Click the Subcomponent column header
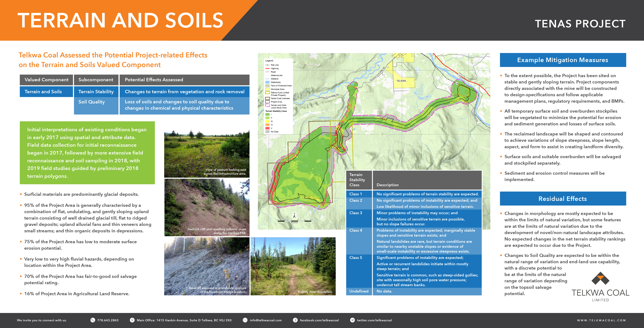 96,80
